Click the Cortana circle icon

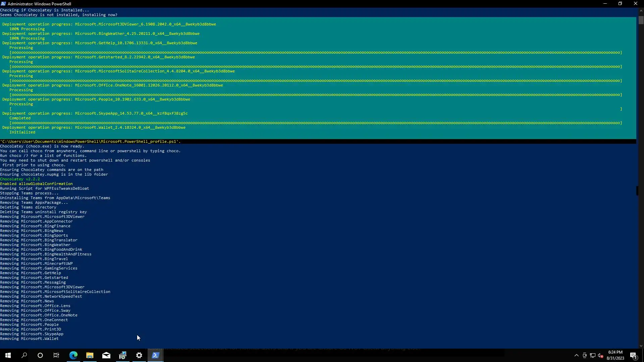point(40,355)
